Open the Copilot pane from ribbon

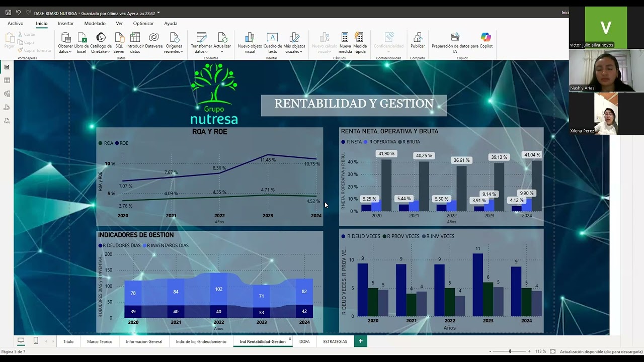[486, 41]
